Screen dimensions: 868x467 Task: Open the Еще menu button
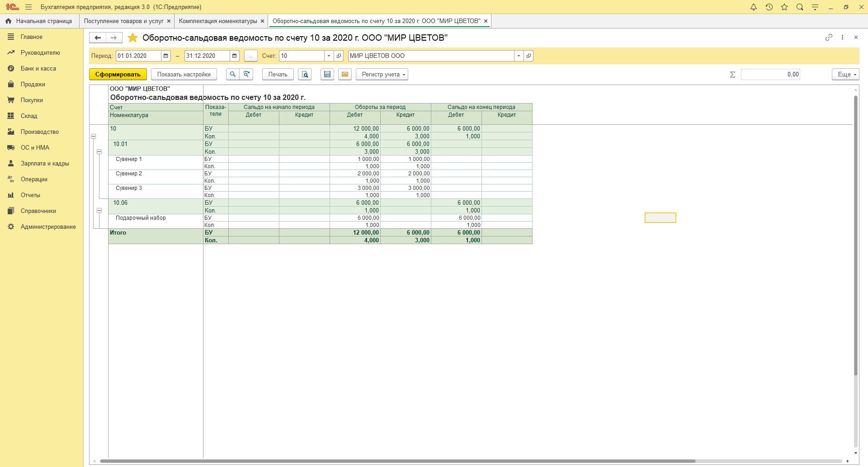click(845, 75)
